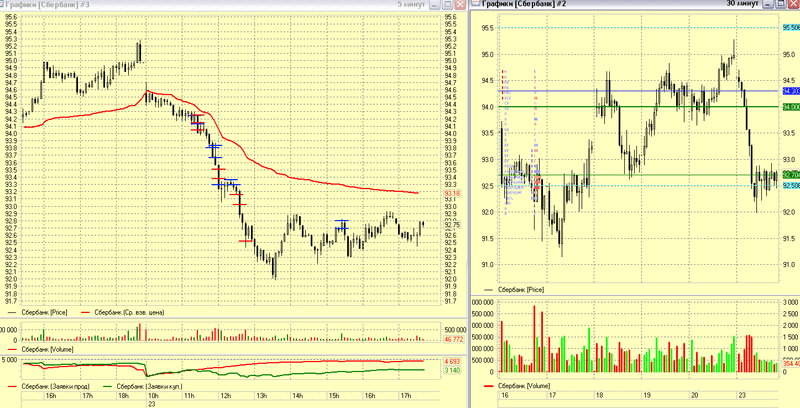This screenshot has width=800, height=408.
Task: Minimize the Графики [Сбербанк] #2 window
Action: [768, 4]
